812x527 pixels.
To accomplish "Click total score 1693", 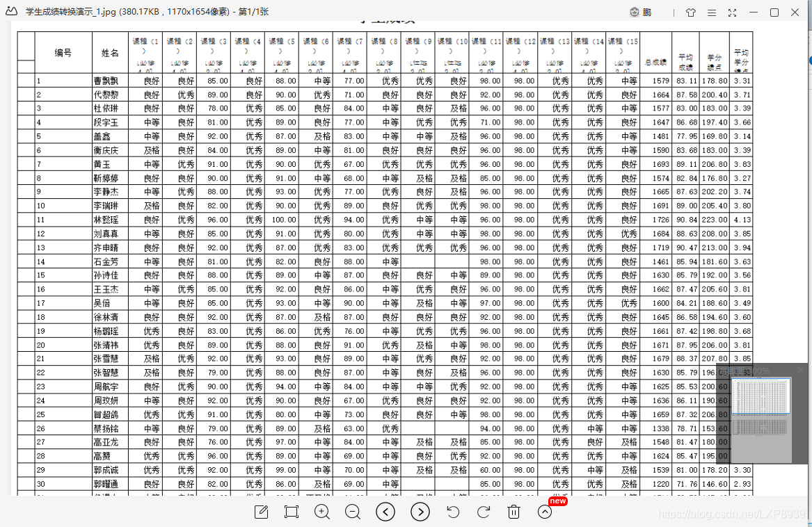I will click(x=661, y=164).
